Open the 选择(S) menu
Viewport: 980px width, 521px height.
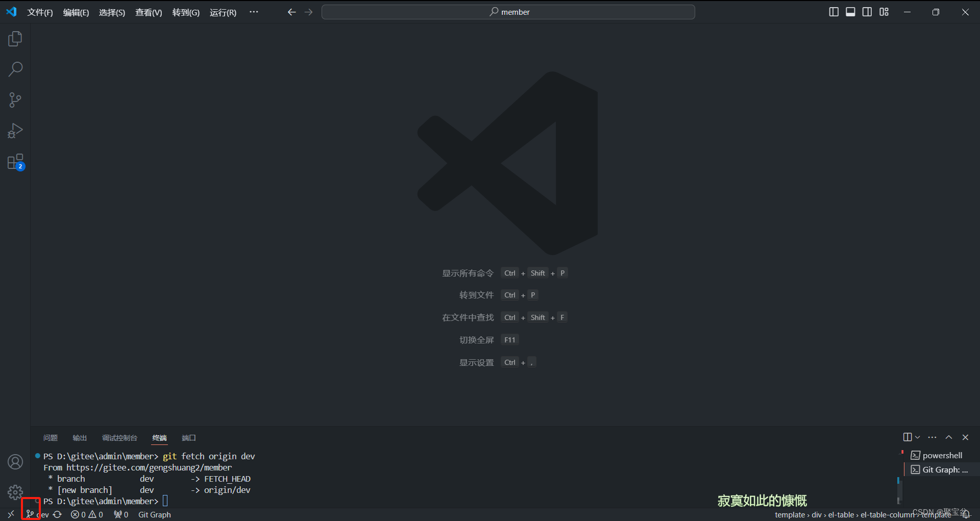tap(112, 12)
